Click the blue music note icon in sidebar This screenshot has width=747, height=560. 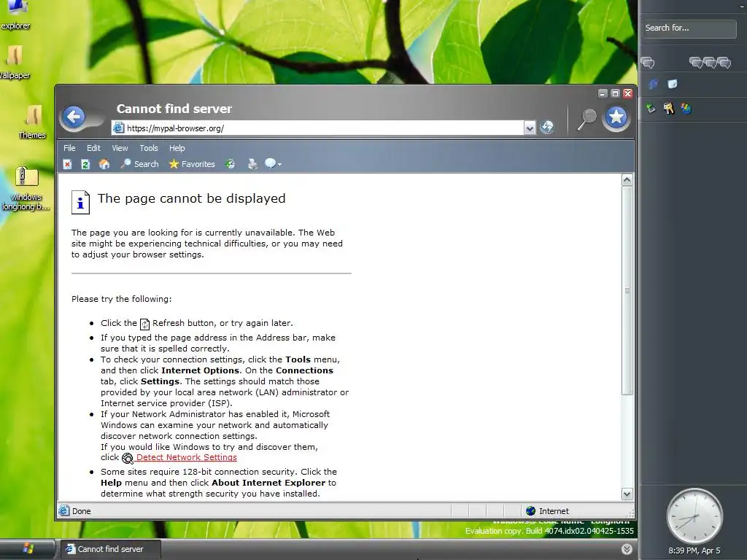coord(653,85)
